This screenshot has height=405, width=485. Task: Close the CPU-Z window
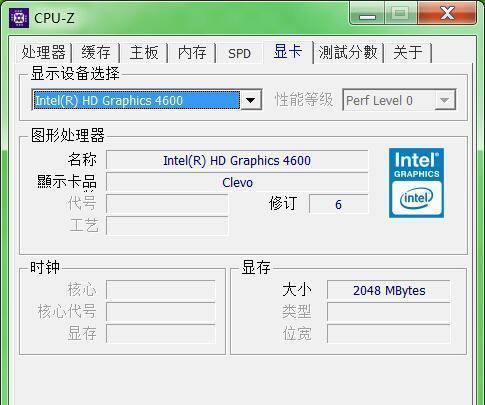[x=447, y=13]
